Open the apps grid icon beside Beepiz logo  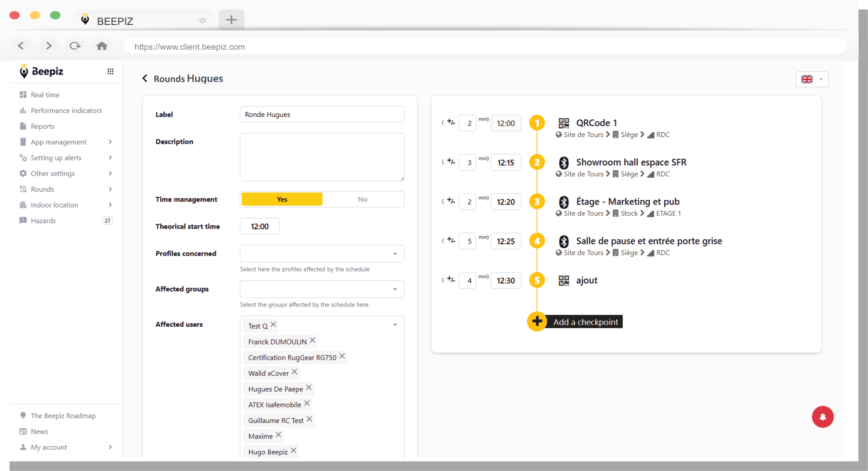click(110, 71)
